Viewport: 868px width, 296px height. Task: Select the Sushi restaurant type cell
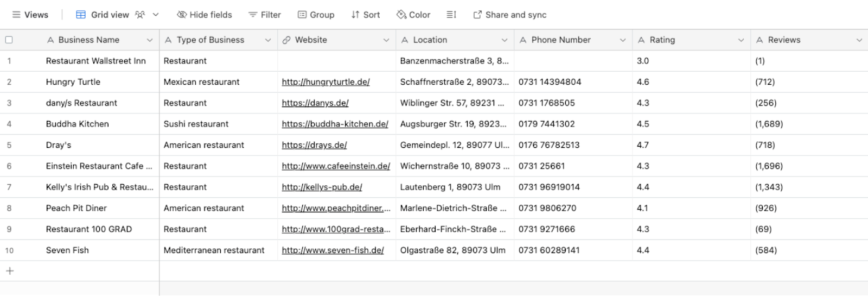219,124
